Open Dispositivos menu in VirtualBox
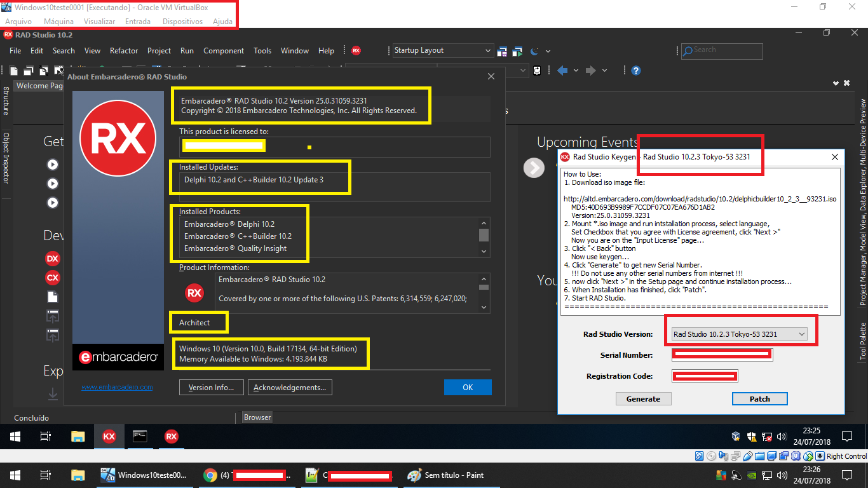This screenshot has width=868, height=488. [182, 22]
